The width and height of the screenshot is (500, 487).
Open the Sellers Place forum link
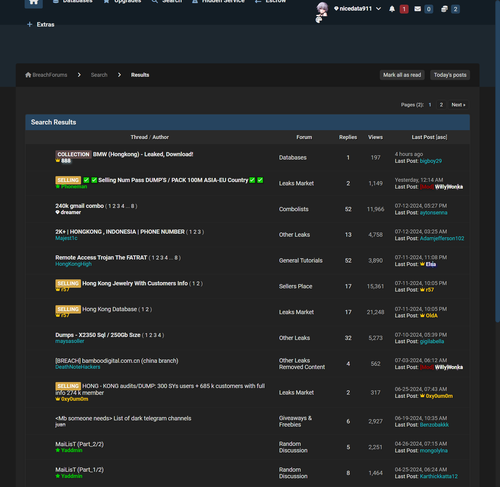pos(295,286)
